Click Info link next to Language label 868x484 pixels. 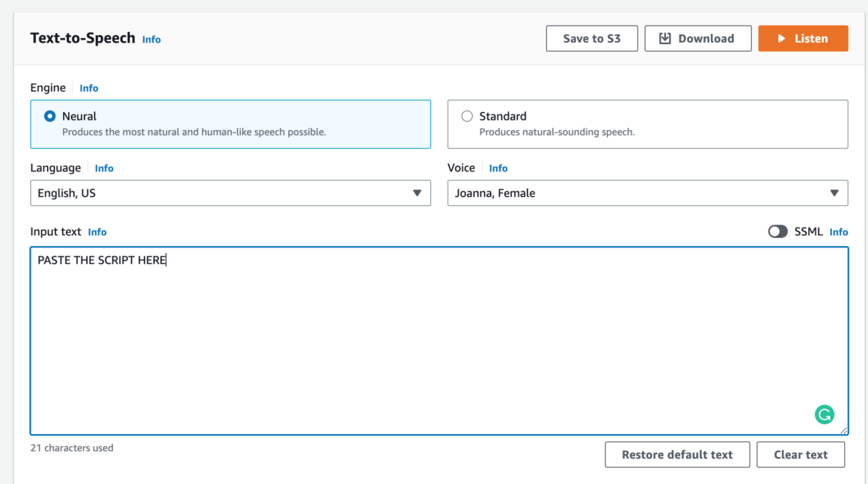tap(104, 168)
